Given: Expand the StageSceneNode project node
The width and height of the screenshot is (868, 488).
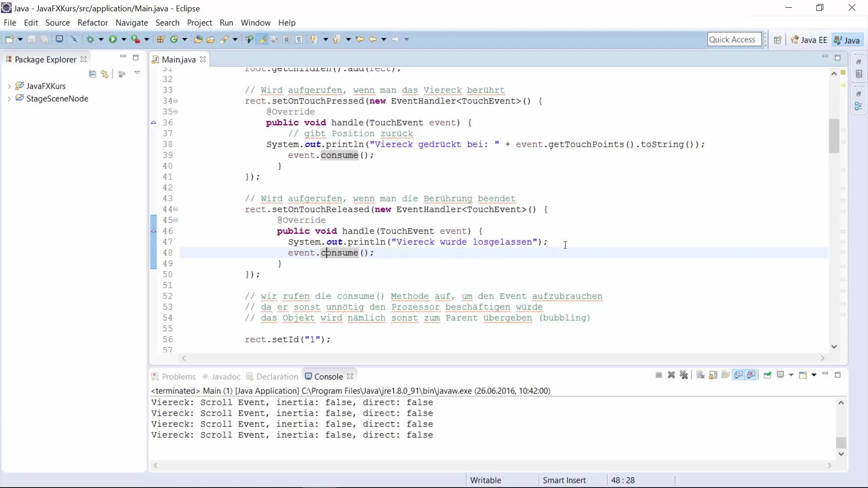Looking at the screenshot, I should pos(9,99).
